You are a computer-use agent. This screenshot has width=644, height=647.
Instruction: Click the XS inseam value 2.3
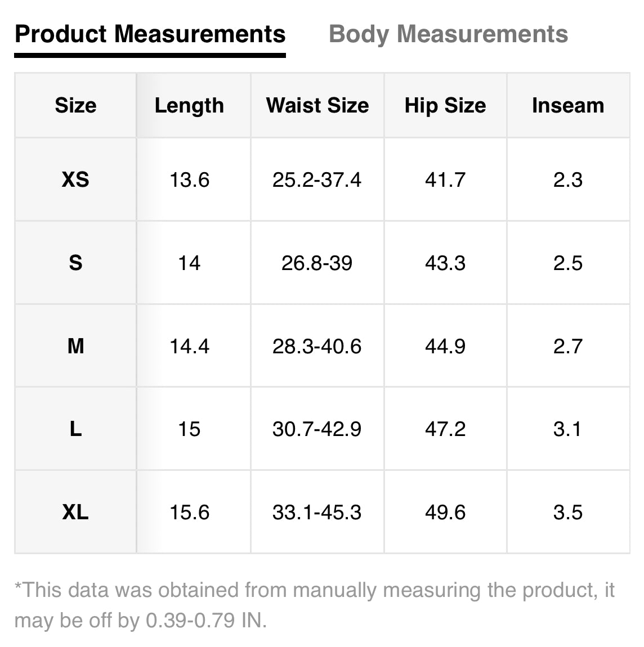point(568,180)
